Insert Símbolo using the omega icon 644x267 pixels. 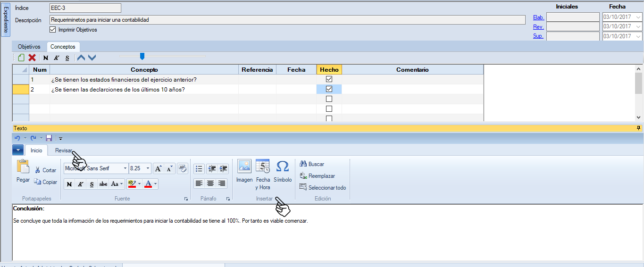click(x=283, y=171)
